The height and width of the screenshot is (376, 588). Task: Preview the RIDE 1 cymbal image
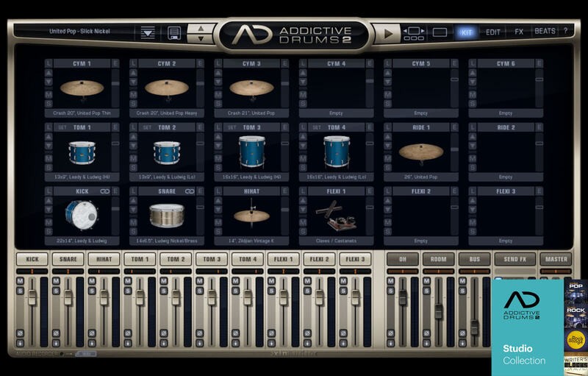(x=420, y=153)
